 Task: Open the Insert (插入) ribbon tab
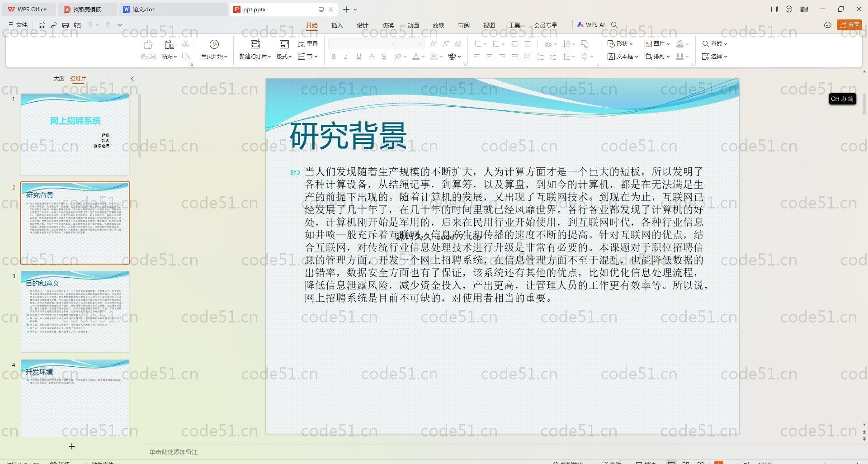(x=337, y=25)
